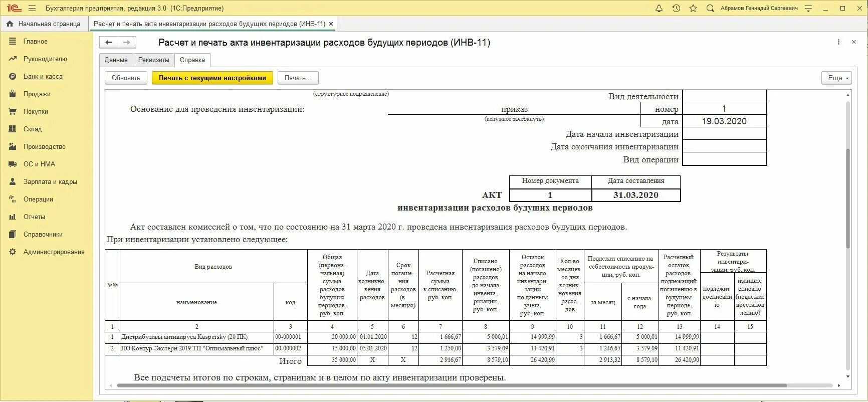Click the horizontal scrollbar of the report
This screenshot has width=868, height=402.
coord(451,385)
